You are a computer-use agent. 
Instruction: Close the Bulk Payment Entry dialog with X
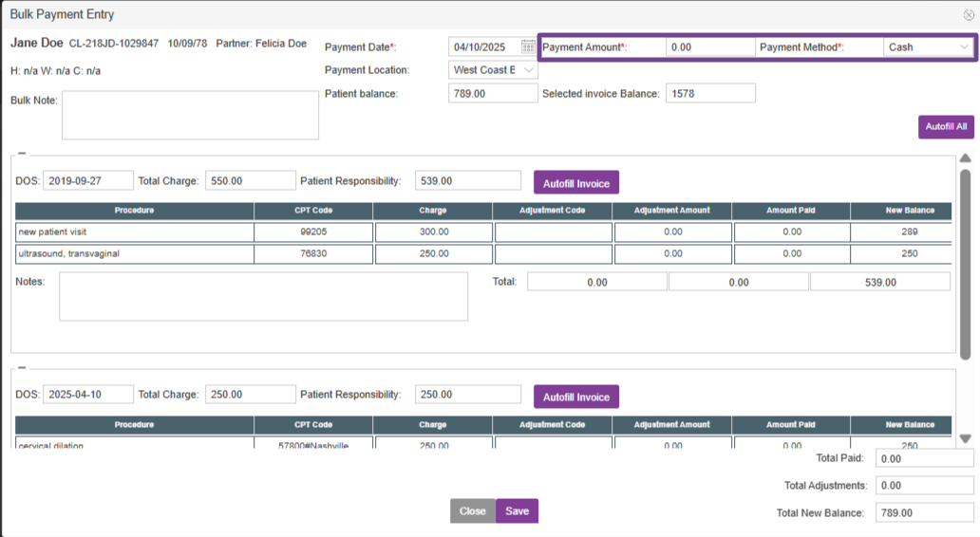point(968,15)
